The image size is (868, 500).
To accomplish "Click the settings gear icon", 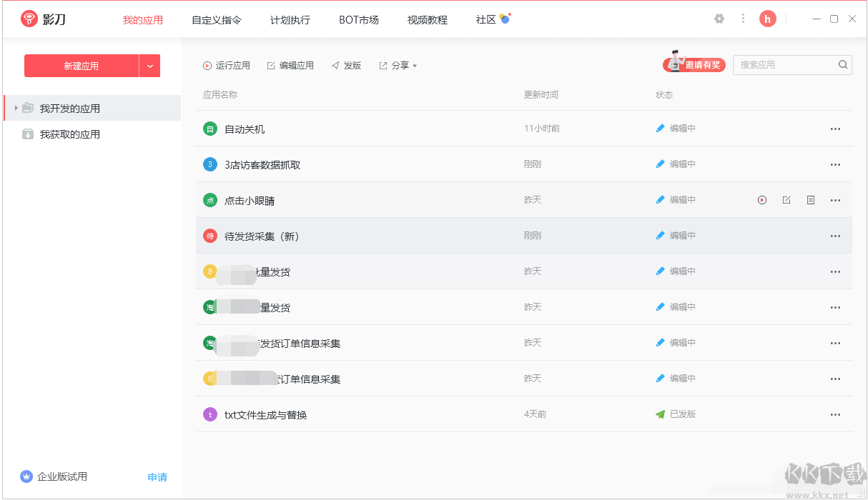I will 719,19.
